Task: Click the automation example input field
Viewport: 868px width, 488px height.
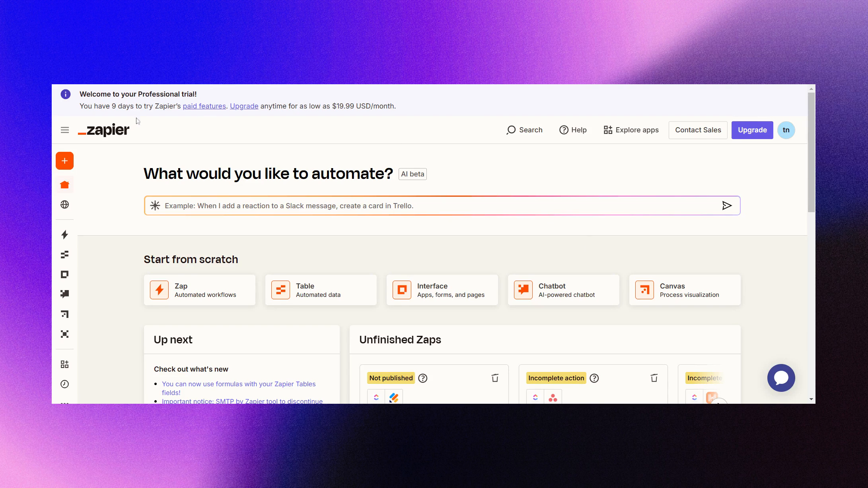Action: (x=438, y=205)
